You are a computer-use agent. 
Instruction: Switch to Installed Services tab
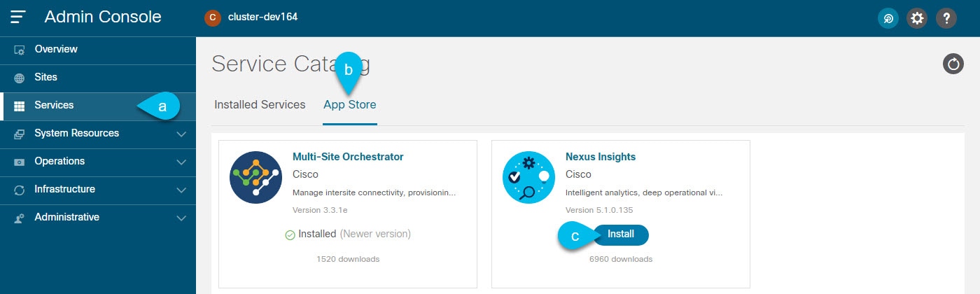[260, 104]
